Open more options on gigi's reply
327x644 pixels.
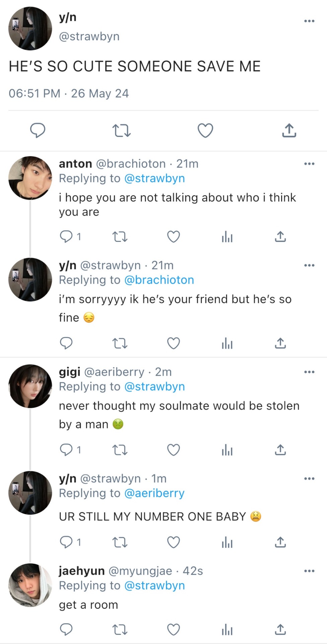pos(309,372)
